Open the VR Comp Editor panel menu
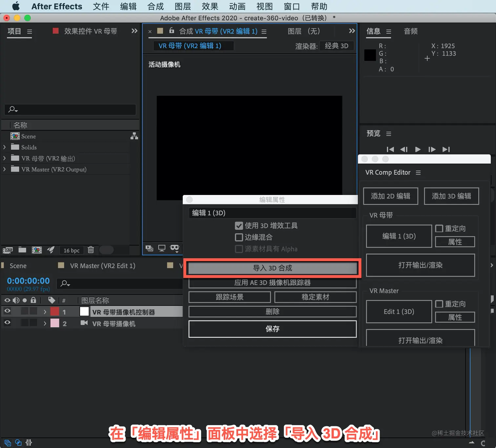 coord(418,173)
